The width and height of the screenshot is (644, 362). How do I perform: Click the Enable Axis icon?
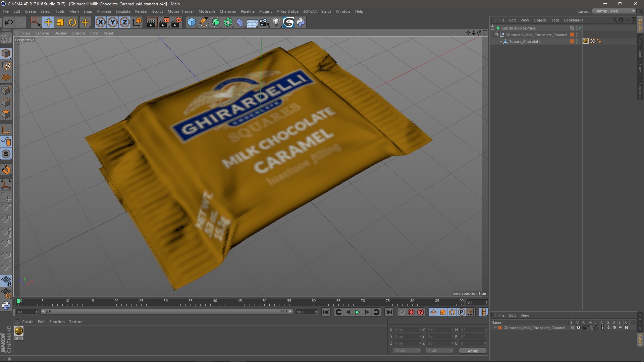[x=6, y=130]
